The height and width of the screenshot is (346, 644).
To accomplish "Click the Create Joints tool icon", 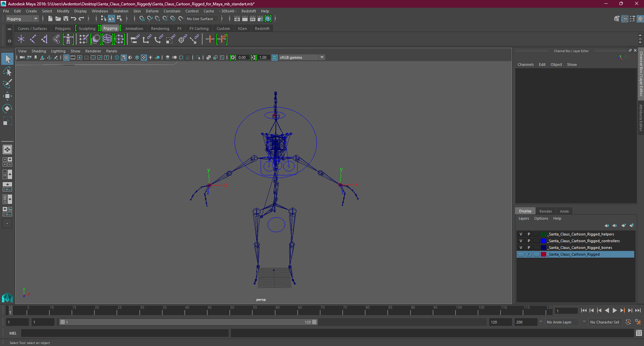I will coord(33,39).
